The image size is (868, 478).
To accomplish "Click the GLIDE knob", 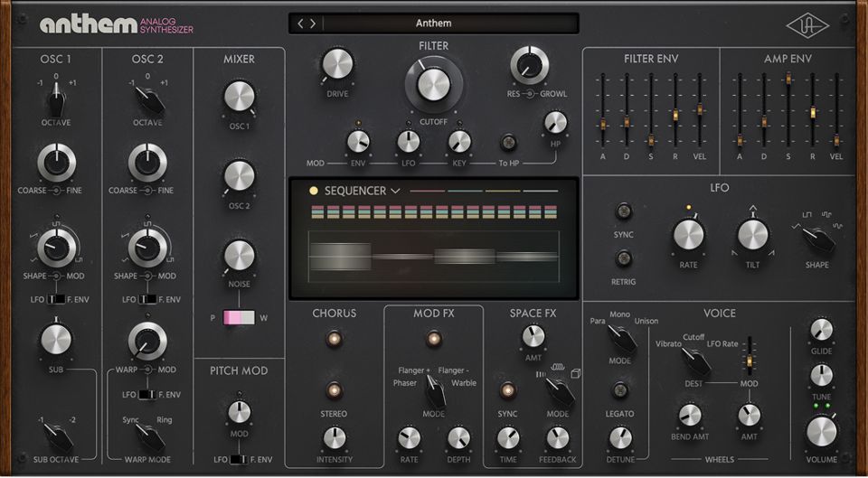I will 822,330.
